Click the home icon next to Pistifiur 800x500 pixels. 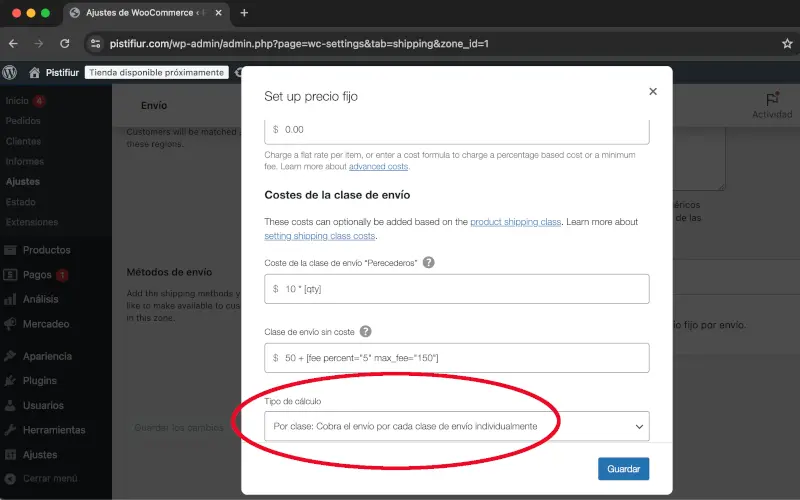click(x=34, y=72)
